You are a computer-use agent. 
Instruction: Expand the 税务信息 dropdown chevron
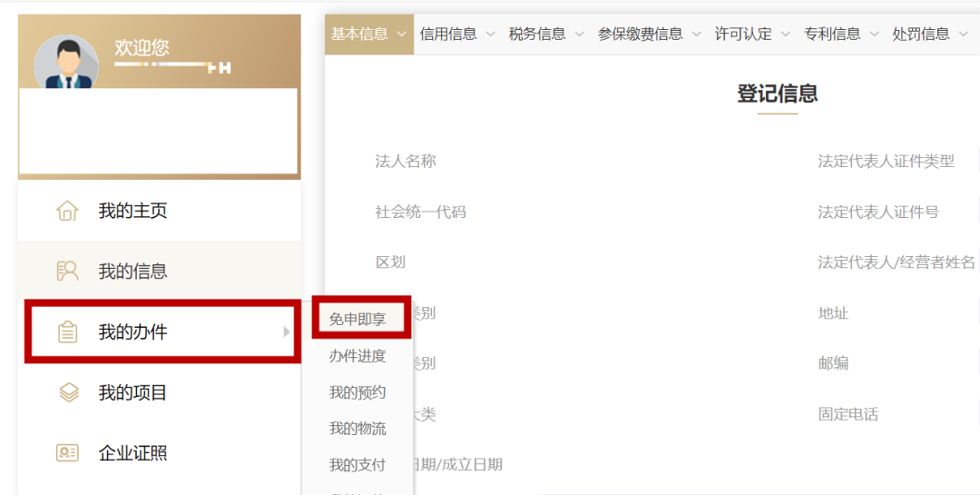[x=579, y=35]
